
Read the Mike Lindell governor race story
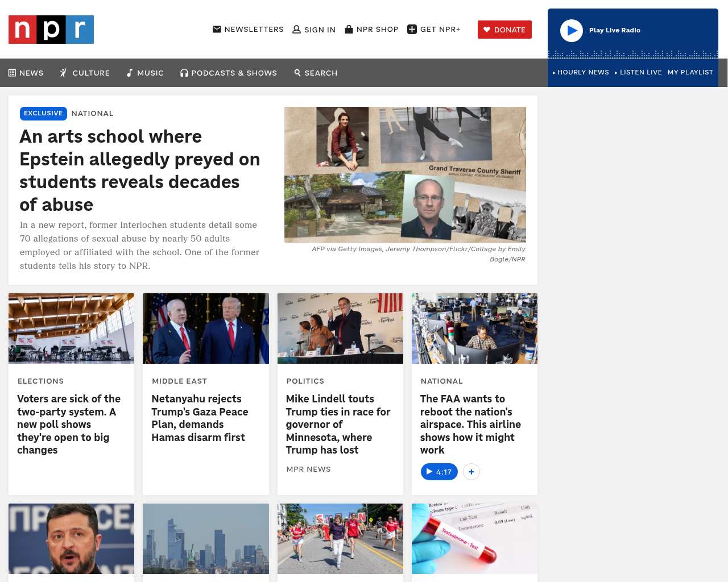pyautogui.click(x=338, y=425)
